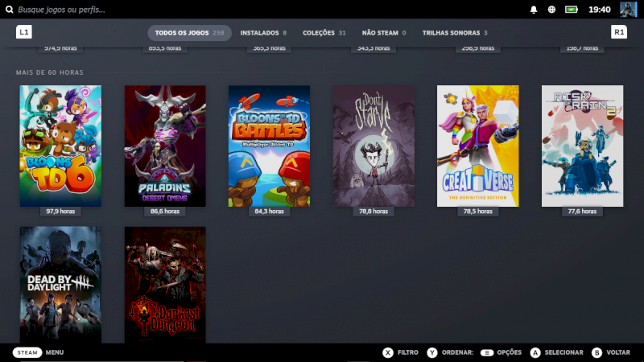644x362 pixels.
Task: Click the Filtro label
Action: tap(408, 352)
